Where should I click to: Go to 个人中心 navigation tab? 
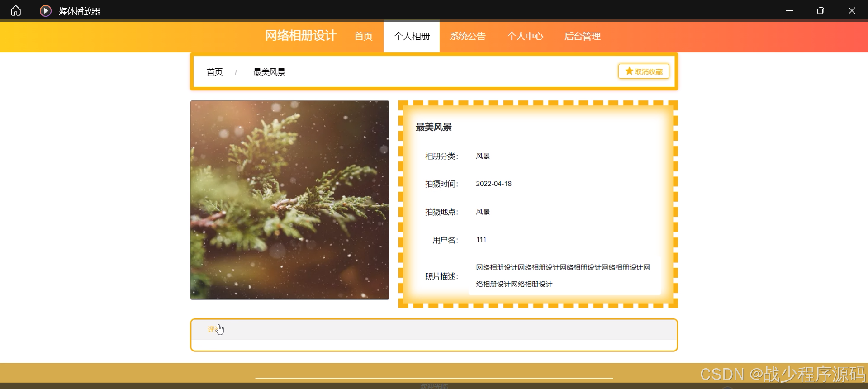(525, 36)
